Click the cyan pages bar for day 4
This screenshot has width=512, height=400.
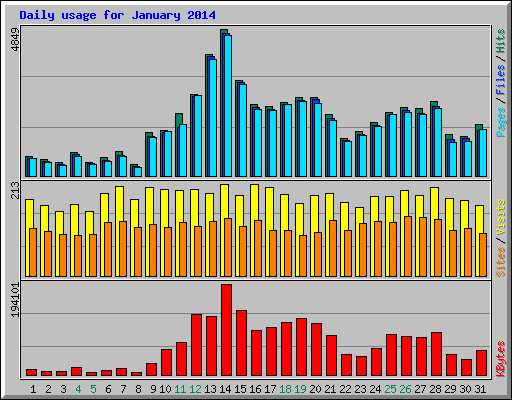[78, 167]
